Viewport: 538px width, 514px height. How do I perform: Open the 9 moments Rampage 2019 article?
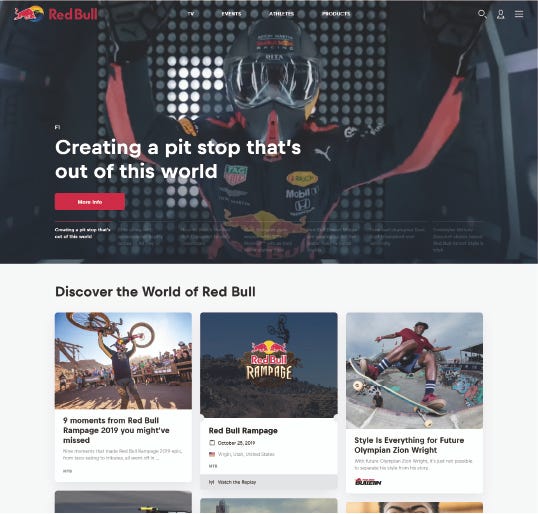click(116, 430)
